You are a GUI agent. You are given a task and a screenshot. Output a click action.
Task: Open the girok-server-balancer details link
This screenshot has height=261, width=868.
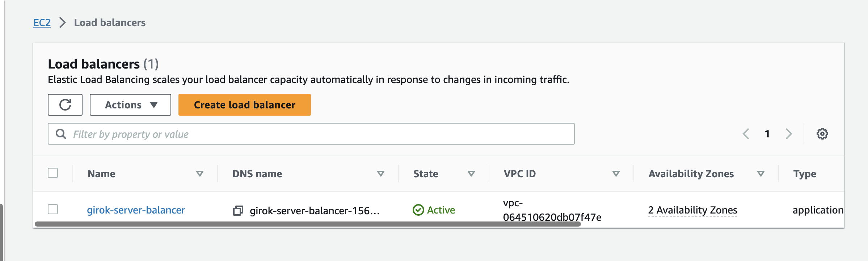point(137,210)
